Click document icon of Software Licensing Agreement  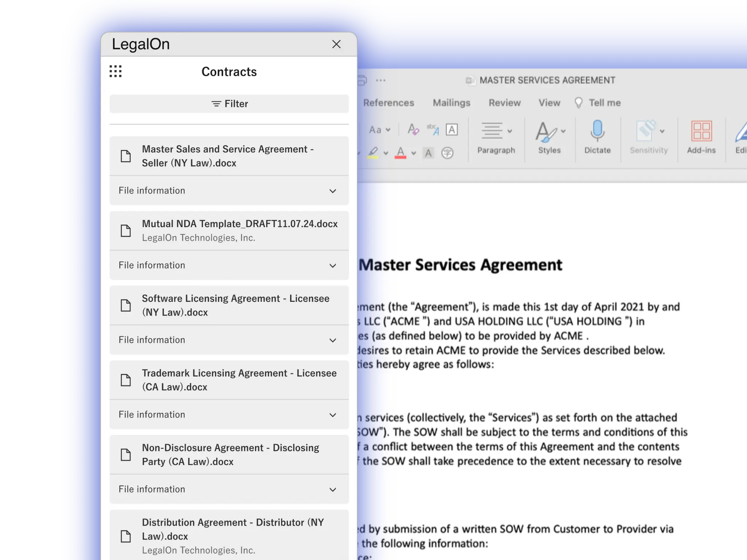tap(126, 306)
